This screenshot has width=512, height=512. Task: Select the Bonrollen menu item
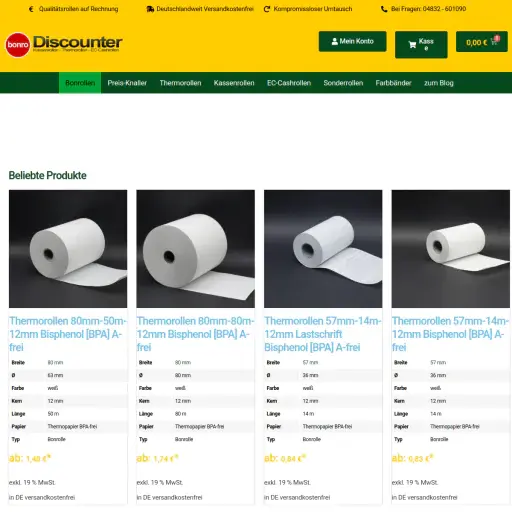coord(80,83)
